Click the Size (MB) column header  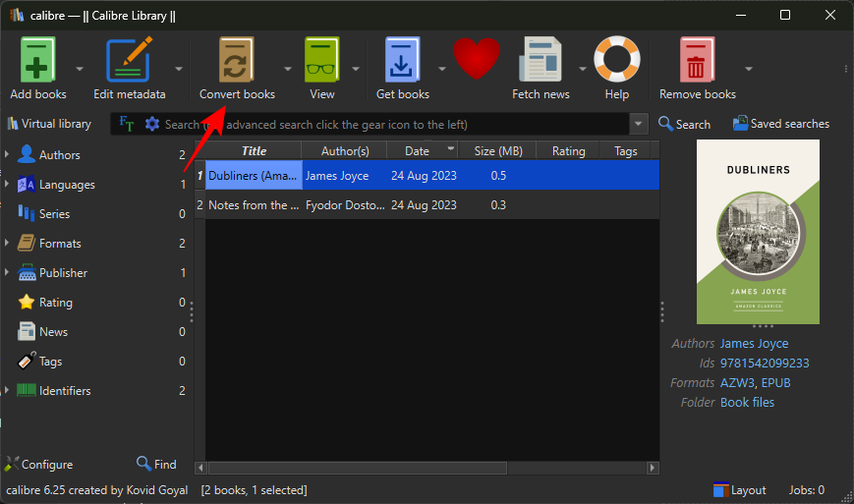[498, 151]
